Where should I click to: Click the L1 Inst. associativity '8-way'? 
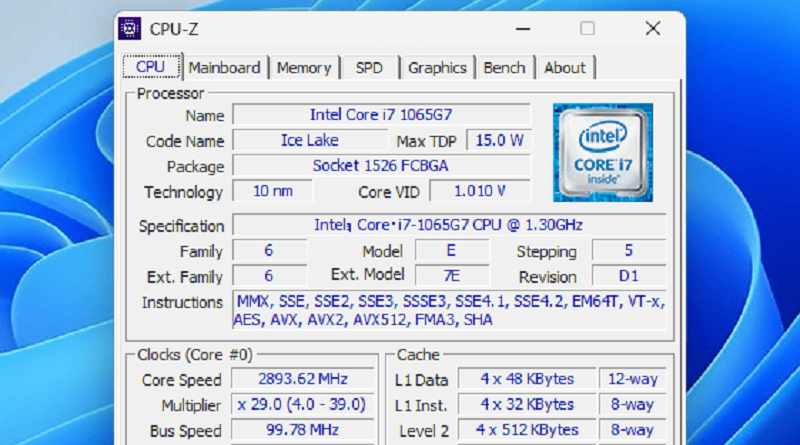pyautogui.click(x=633, y=405)
